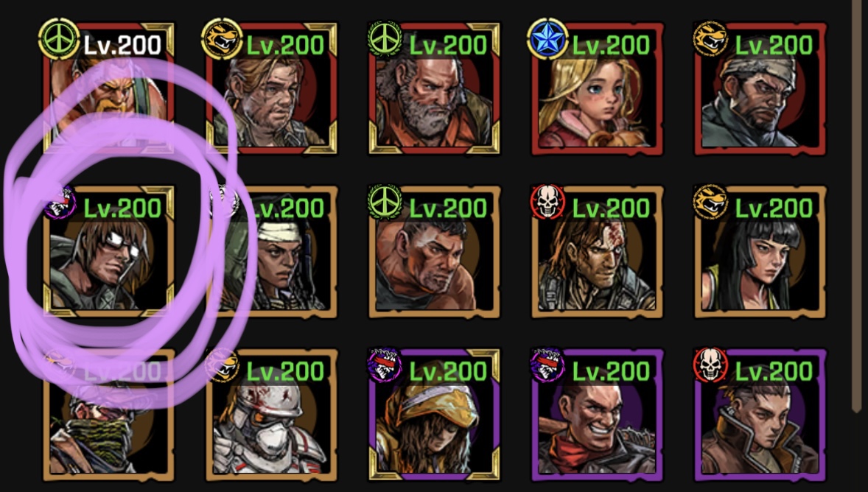Select the woman with black bangs
Screen dimensions: 868x492
[x=760, y=252]
